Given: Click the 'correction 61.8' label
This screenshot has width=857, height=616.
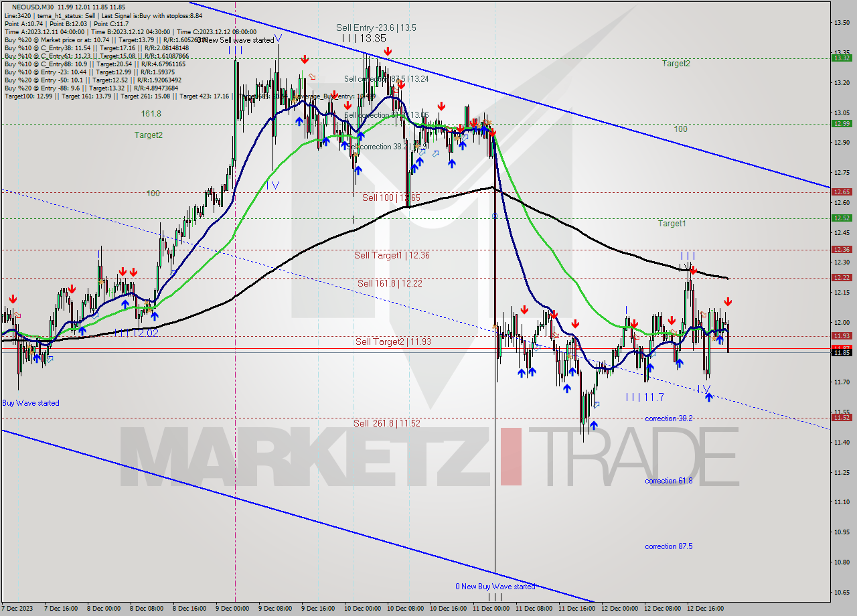Looking at the screenshot, I should point(669,481).
